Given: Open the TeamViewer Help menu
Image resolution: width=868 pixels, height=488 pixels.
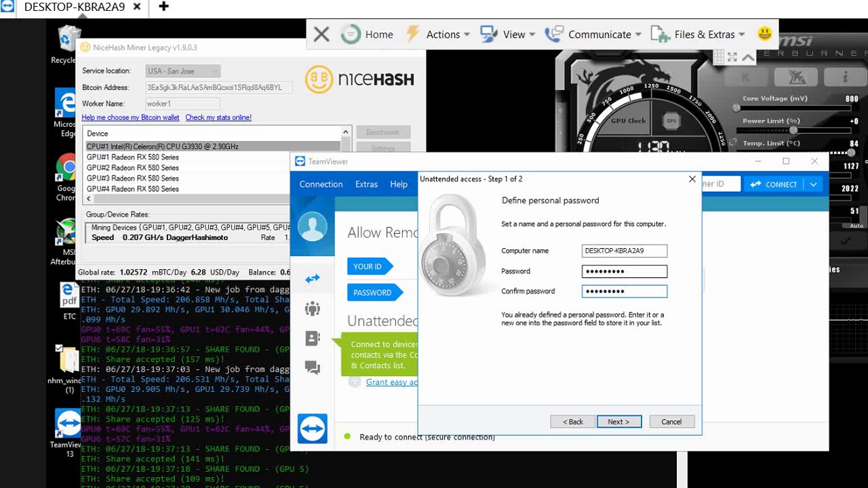Looking at the screenshot, I should click(x=399, y=184).
